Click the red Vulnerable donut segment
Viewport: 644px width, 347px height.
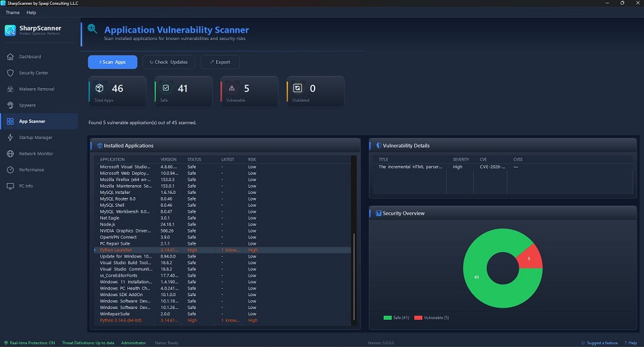(x=529, y=258)
